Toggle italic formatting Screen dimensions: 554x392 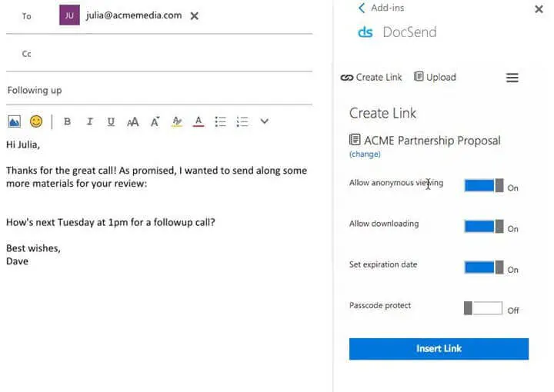pos(90,121)
